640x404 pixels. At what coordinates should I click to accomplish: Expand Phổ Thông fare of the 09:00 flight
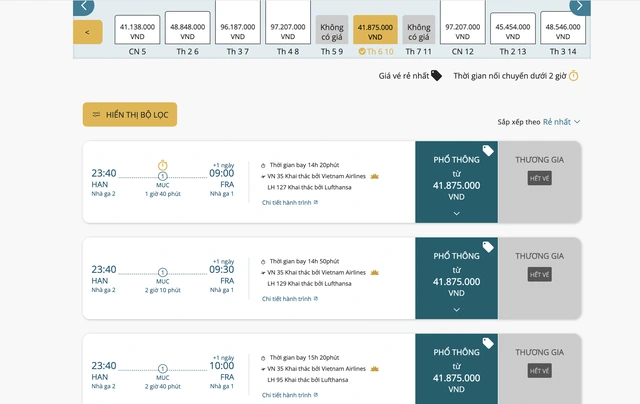[x=456, y=213]
